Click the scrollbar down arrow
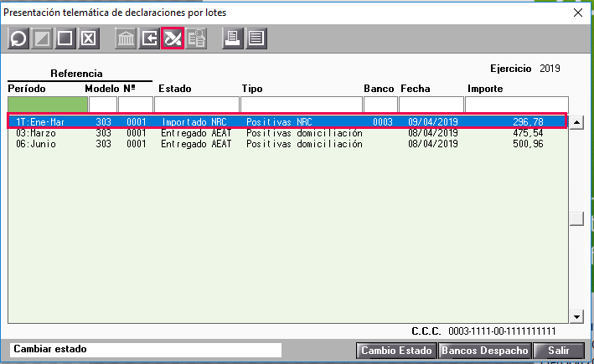 576,316
